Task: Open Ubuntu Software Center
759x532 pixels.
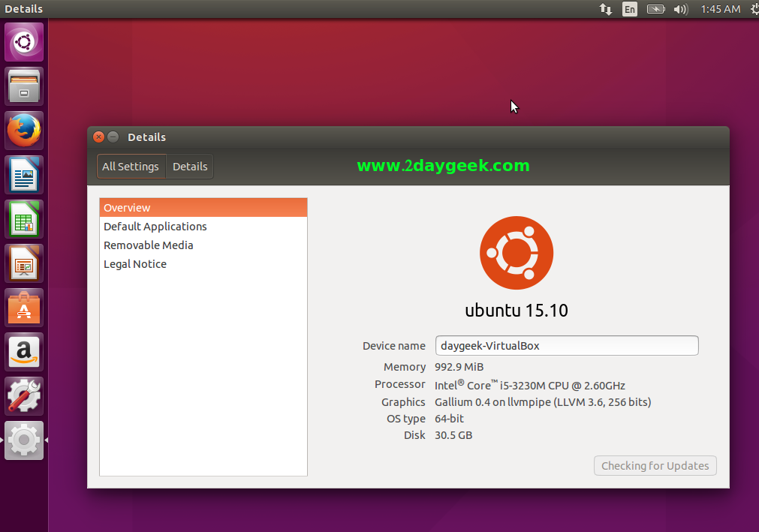Action: tap(24, 308)
